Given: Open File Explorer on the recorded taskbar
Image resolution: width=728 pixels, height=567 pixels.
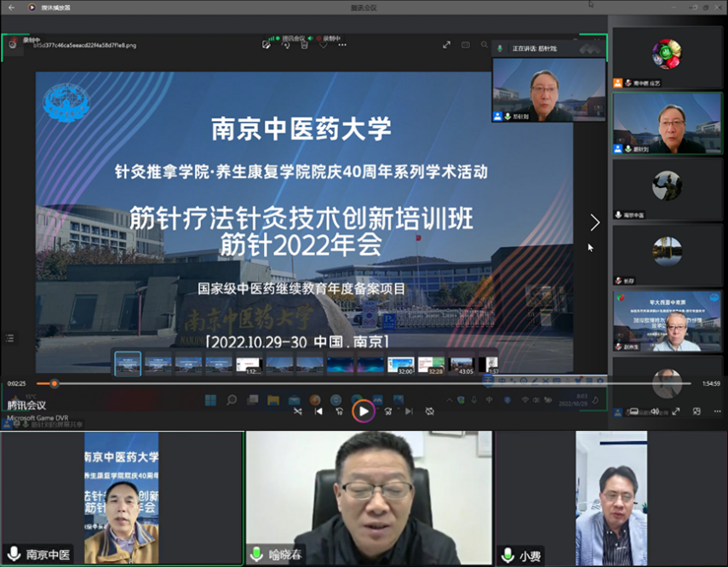Looking at the screenshot, I should tap(273, 400).
